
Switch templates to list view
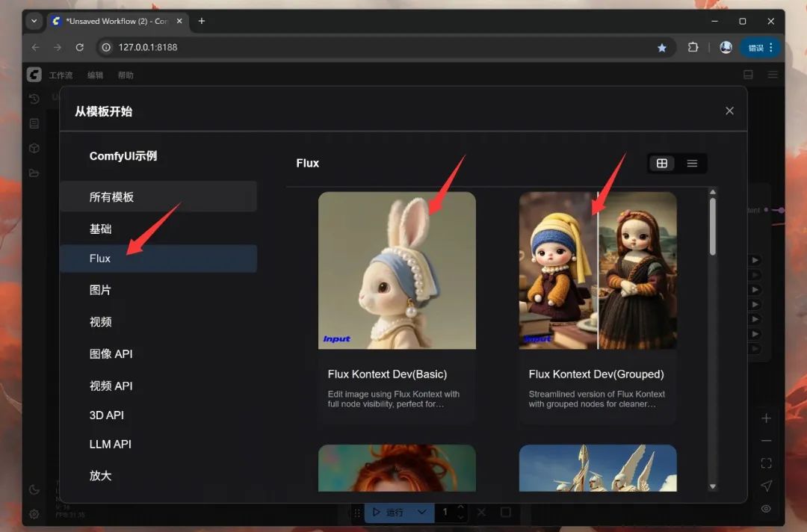click(x=692, y=164)
